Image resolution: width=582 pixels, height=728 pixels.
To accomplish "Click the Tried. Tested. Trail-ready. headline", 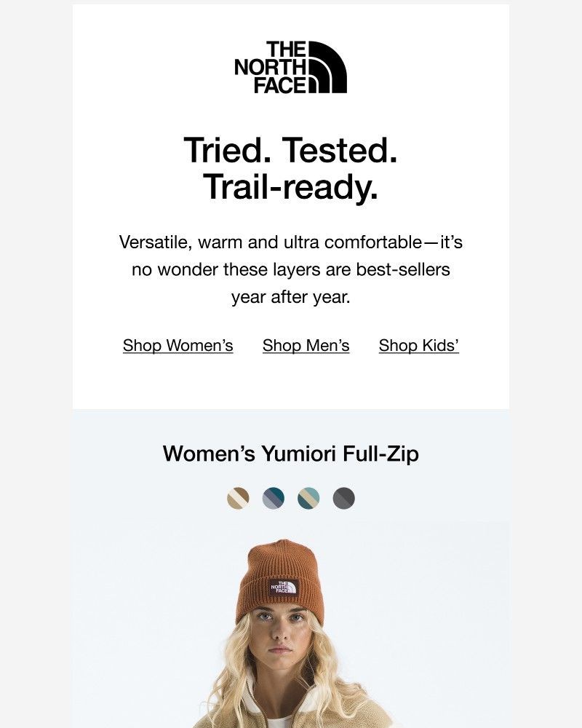I will [x=291, y=168].
